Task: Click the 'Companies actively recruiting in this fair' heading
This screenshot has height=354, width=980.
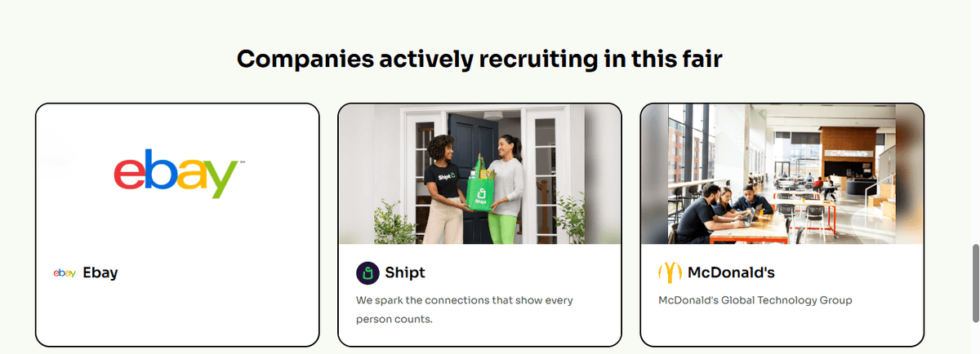Action: 479,59
